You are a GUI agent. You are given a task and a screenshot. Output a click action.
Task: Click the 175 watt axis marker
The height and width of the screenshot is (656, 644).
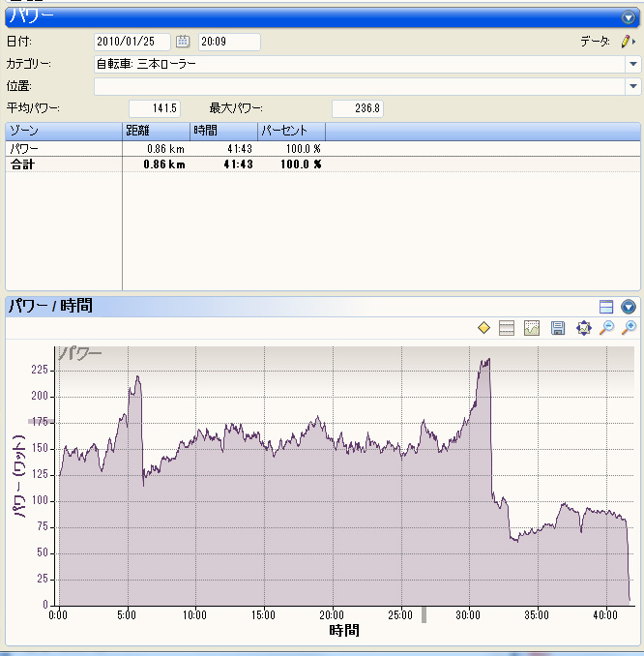[x=41, y=421]
